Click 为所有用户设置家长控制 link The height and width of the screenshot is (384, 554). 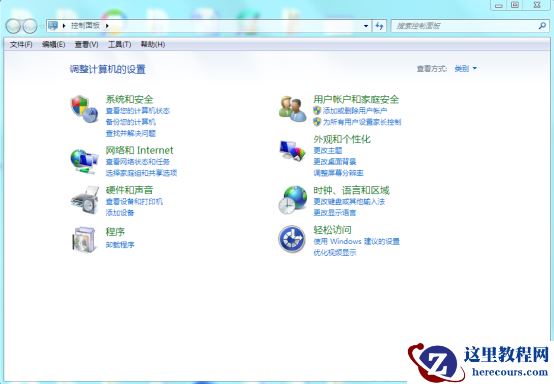coord(362,122)
